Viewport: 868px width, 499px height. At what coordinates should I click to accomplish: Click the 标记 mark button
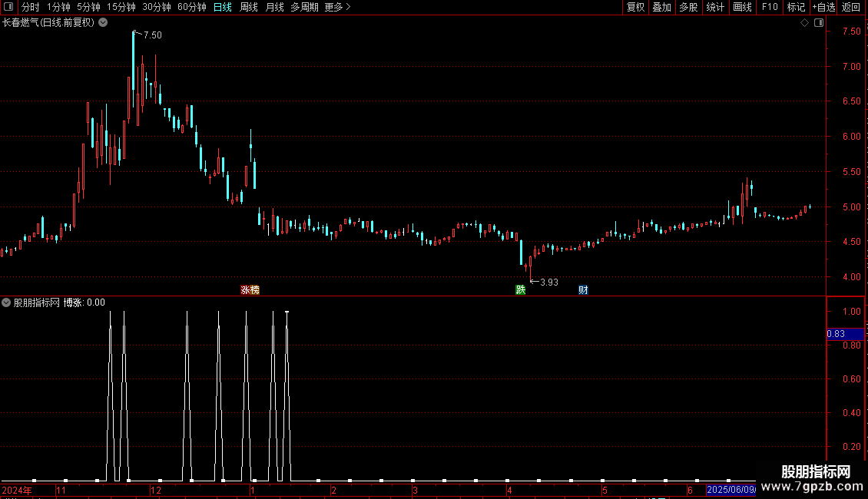[x=796, y=7]
